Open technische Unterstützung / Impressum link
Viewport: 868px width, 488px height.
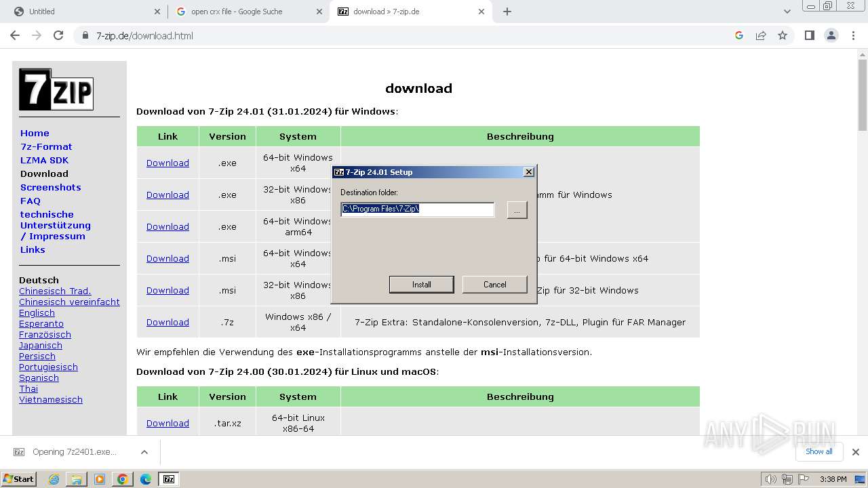click(56, 225)
